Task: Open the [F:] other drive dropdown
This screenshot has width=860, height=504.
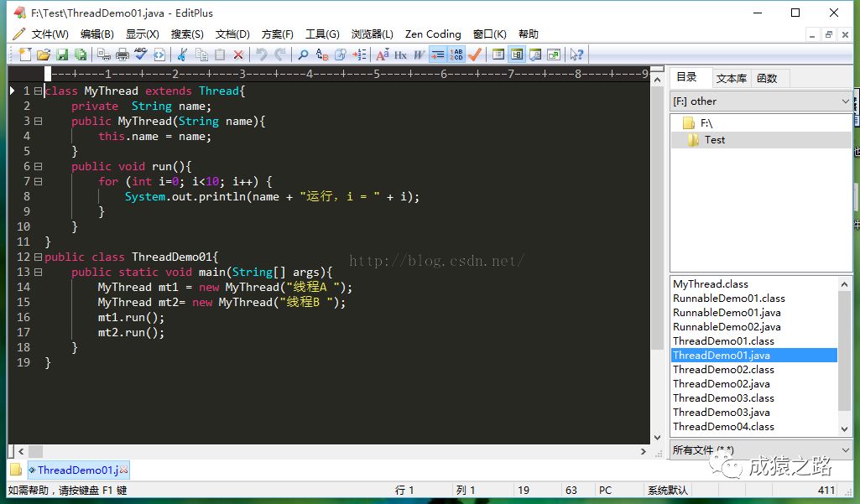Action: [x=761, y=101]
